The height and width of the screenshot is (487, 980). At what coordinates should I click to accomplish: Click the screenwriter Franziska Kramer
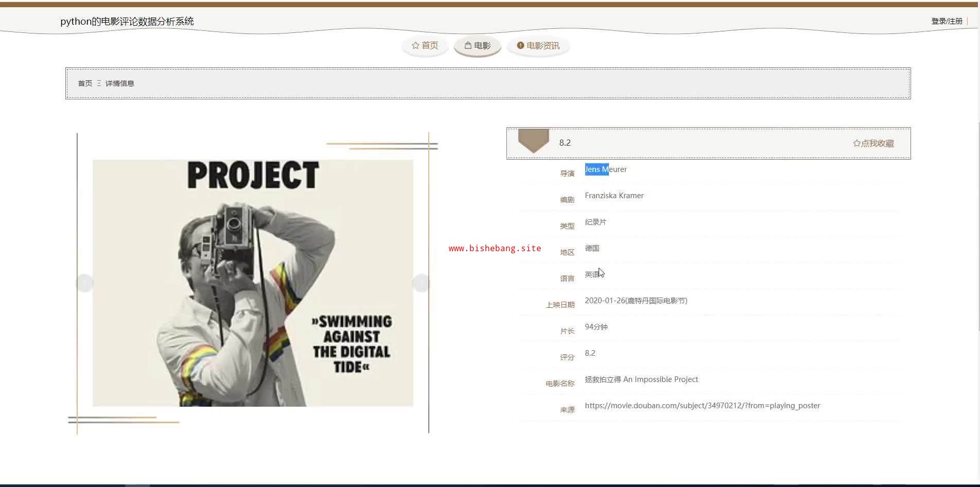[x=614, y=196]
